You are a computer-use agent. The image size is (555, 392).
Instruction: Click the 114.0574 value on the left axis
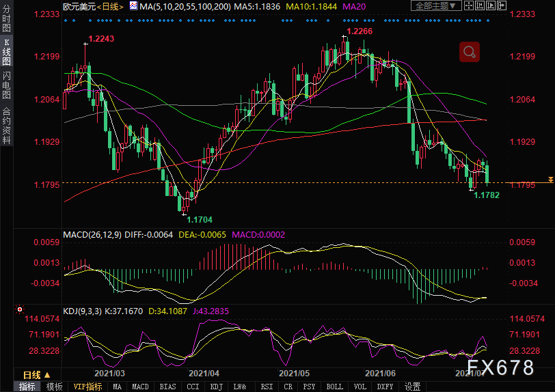point(42,319)
